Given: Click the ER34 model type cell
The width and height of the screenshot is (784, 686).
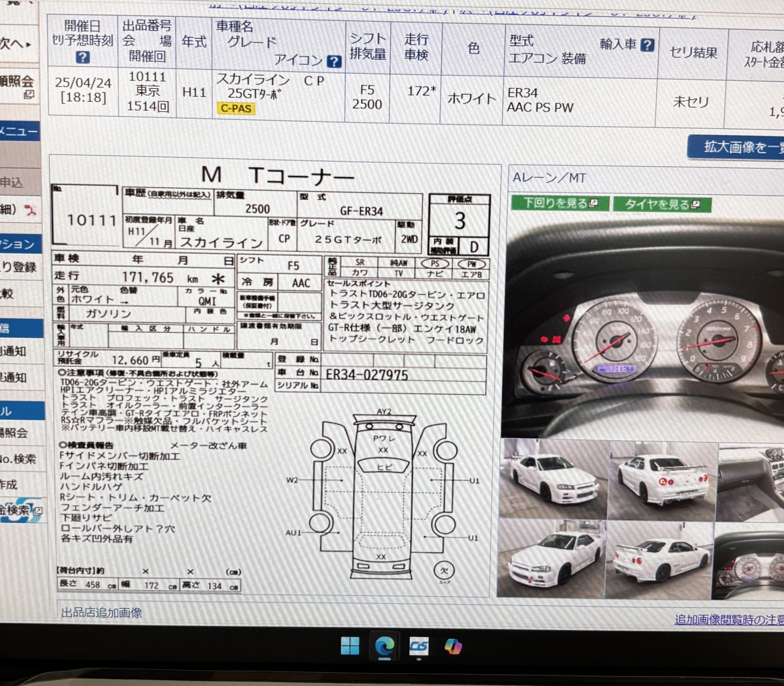Looking at the screenshot, I should pos(522,93).
